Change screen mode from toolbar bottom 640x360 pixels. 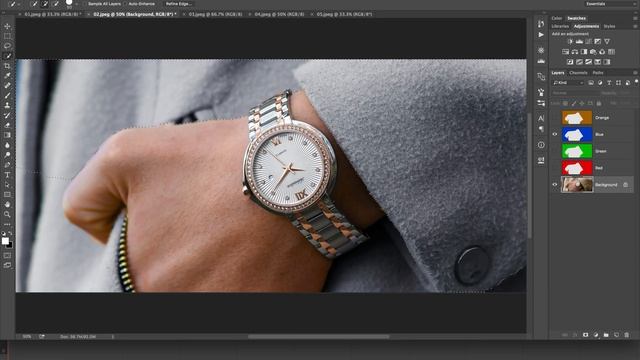click(x=7, y=265)
